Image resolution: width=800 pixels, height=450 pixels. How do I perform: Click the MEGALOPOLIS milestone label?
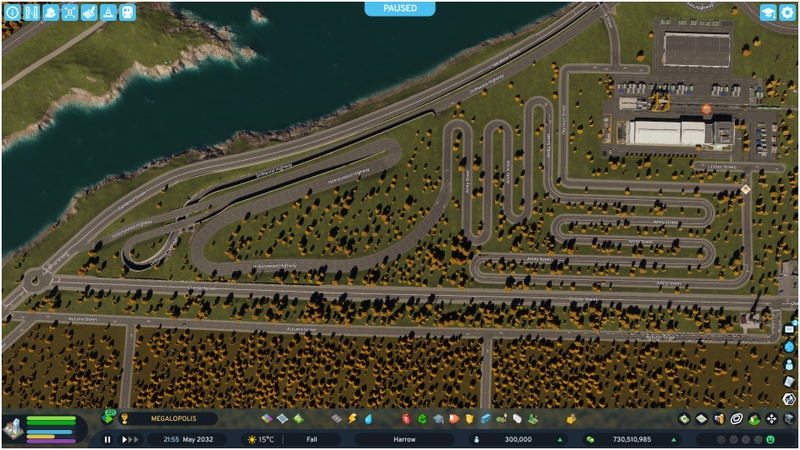tap(173, 419)
